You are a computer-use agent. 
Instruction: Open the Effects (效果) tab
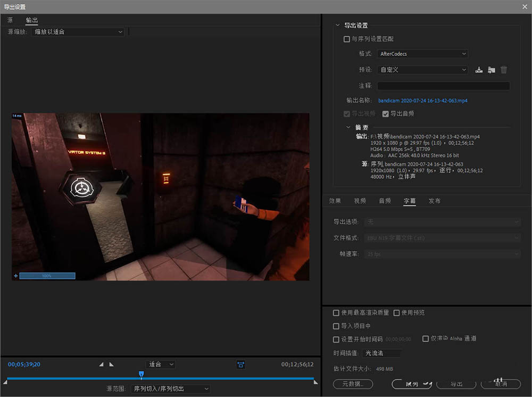pos(335,201)
